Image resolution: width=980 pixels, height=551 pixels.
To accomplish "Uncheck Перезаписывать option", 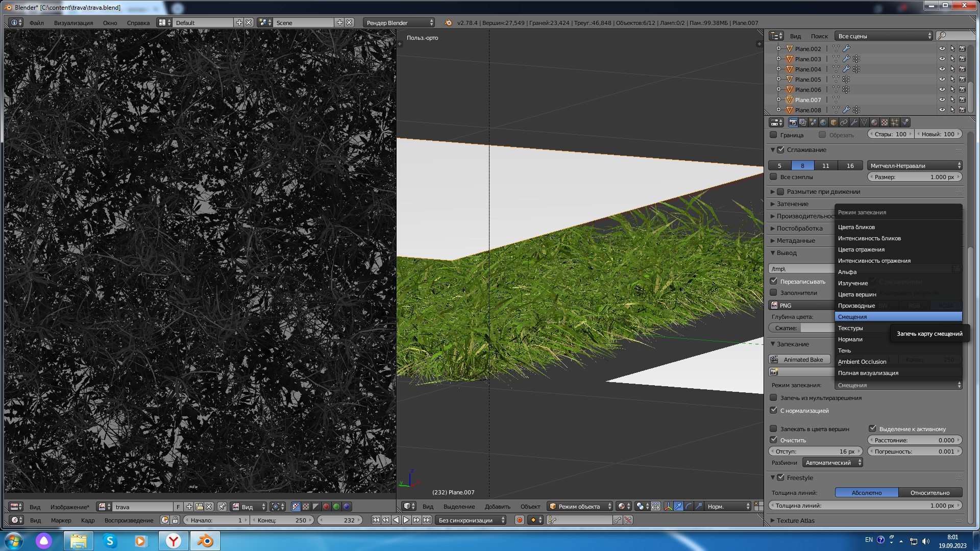I will click(773, 281).
